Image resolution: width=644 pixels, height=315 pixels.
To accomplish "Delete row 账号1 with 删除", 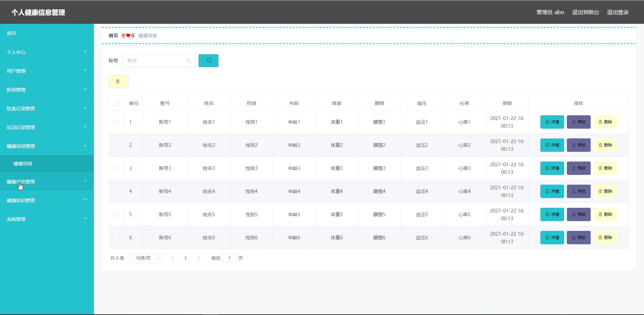I will [605, 122].
